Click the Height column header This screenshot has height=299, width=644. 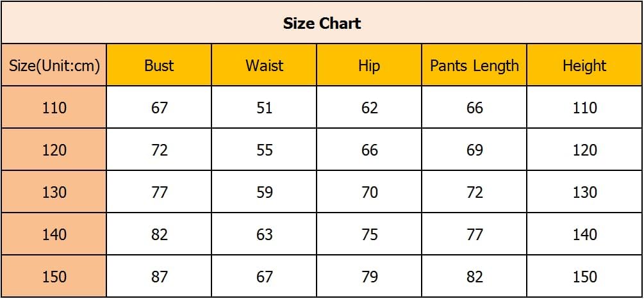click(x=584, y=65)
